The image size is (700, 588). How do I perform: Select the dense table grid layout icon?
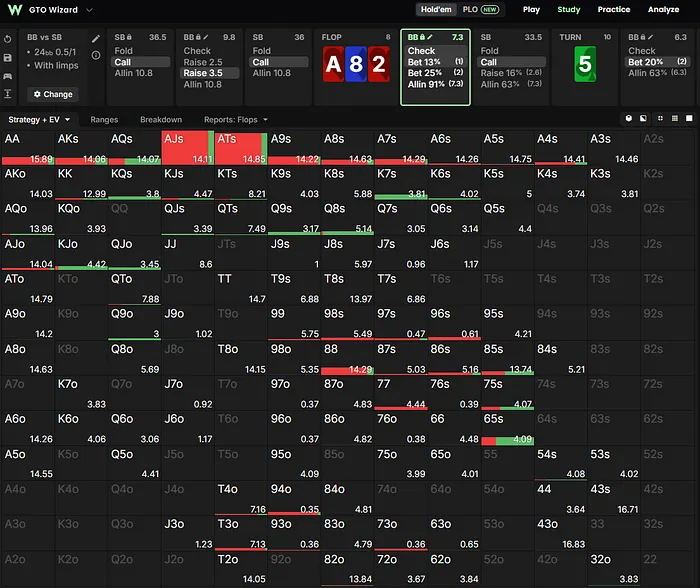(675, 118)
